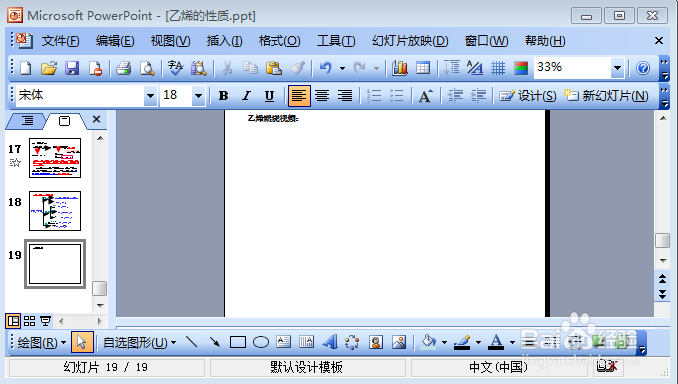This screenshot has width=678, height=384.
Task: Toggle bold formatting
Action: (224, 96)
